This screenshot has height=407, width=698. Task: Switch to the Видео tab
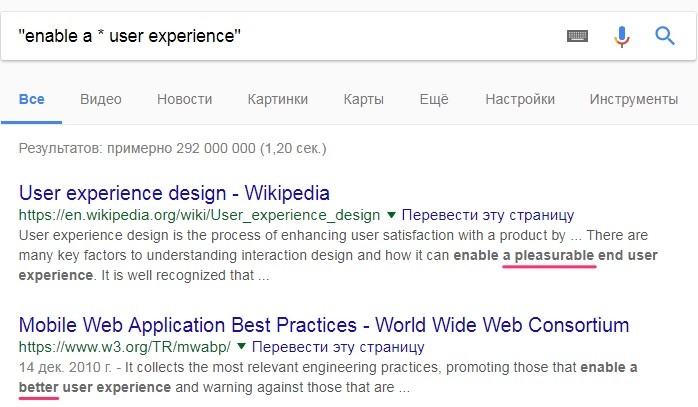pos(101,99)
